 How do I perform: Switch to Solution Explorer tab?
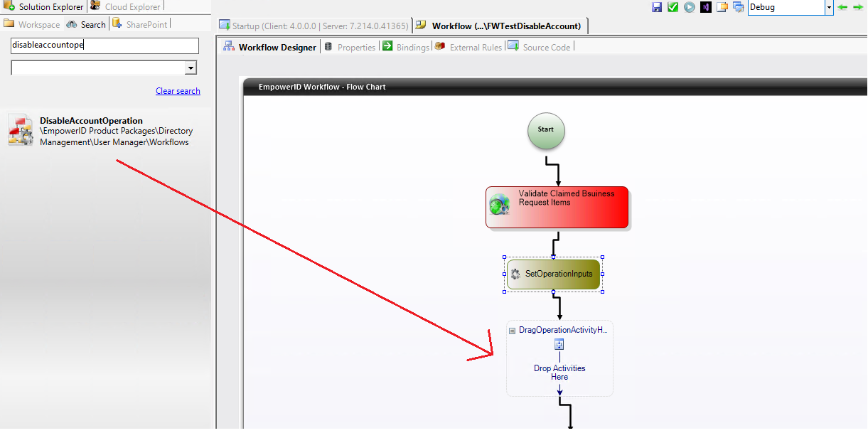(x=44, y=6)
